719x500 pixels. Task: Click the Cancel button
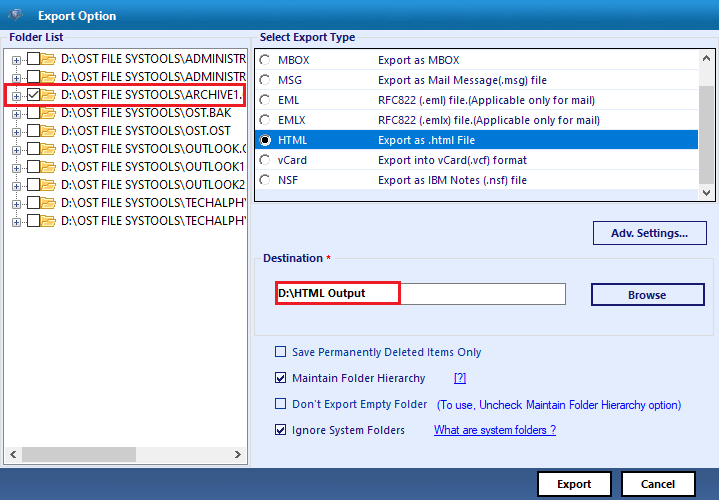tap(658, 484)
